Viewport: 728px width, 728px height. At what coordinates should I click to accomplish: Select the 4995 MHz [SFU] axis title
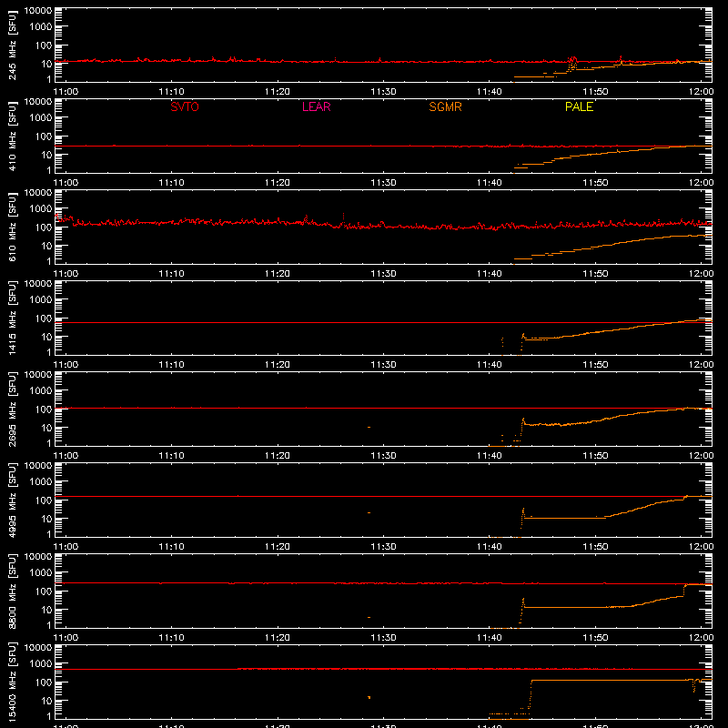click(x=12, y=500)
